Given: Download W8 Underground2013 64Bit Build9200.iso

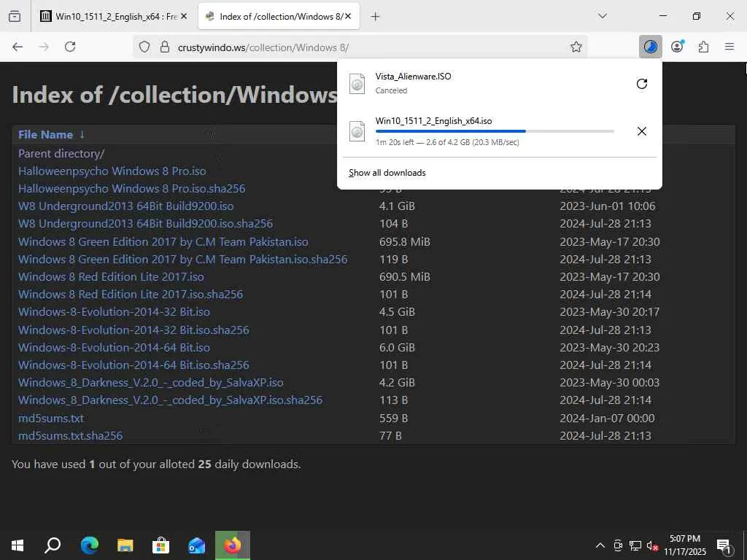Looking at the screenshot, I should (x=125, y=206).
